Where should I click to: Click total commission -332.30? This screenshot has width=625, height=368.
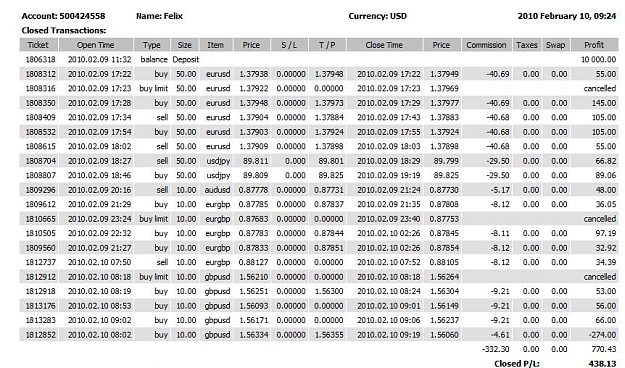click(496, 349)
